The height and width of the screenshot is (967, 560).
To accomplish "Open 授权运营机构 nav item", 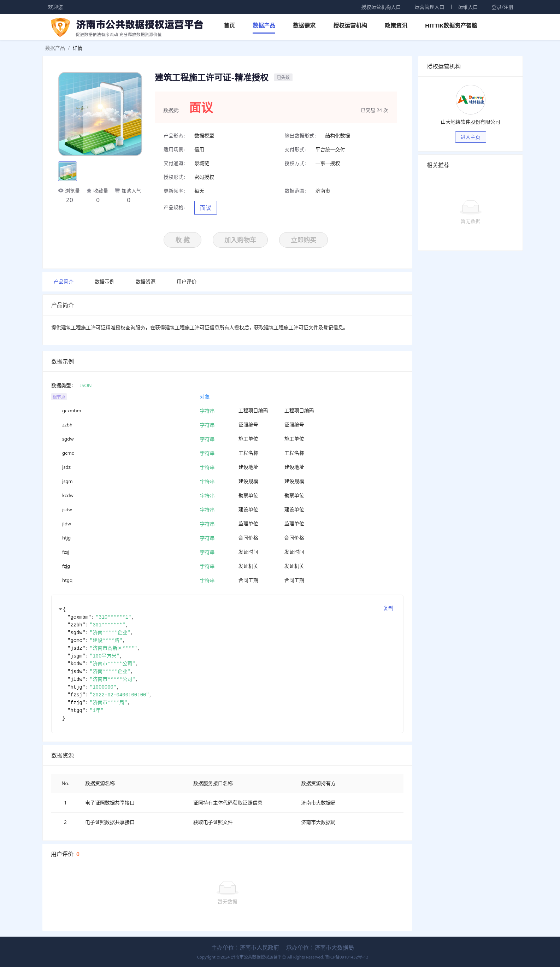I will coord(350,25).
